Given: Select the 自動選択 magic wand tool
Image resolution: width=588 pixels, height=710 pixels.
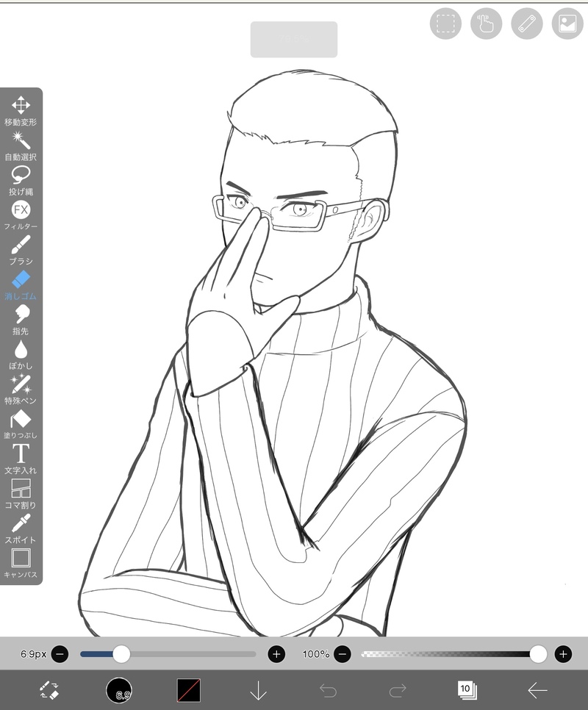Looking at the screenshot, I should tap(21, 146).
